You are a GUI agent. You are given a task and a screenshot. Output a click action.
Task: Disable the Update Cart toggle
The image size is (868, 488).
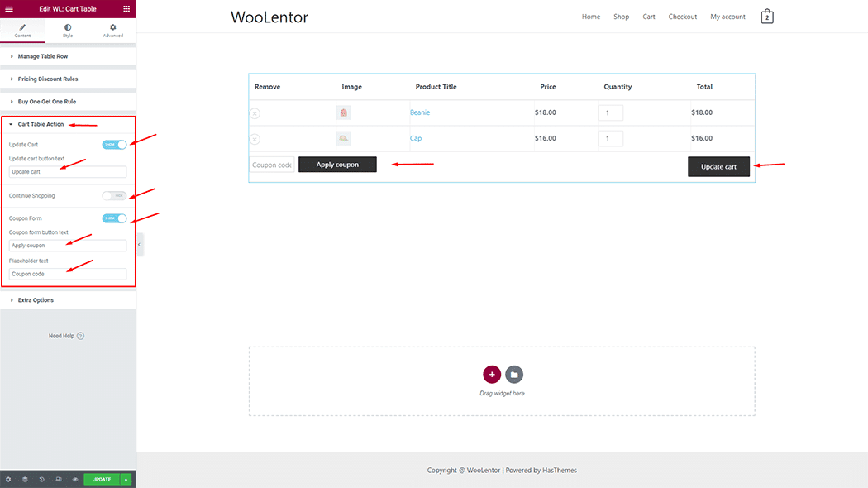point(114,144)
